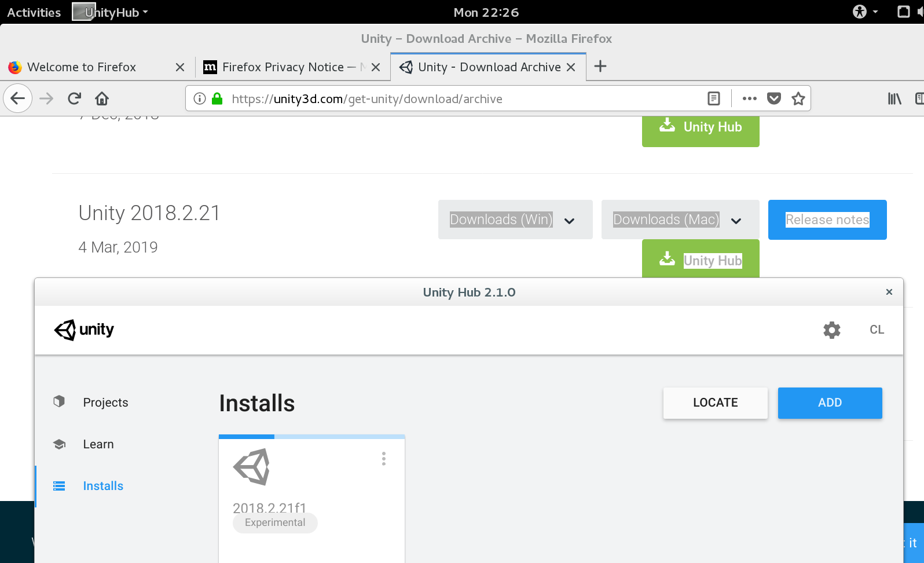Screen dimensions: 924x563
Task: Click the Unity Hub 2.1.0 window title
Action: pos(469,293)
